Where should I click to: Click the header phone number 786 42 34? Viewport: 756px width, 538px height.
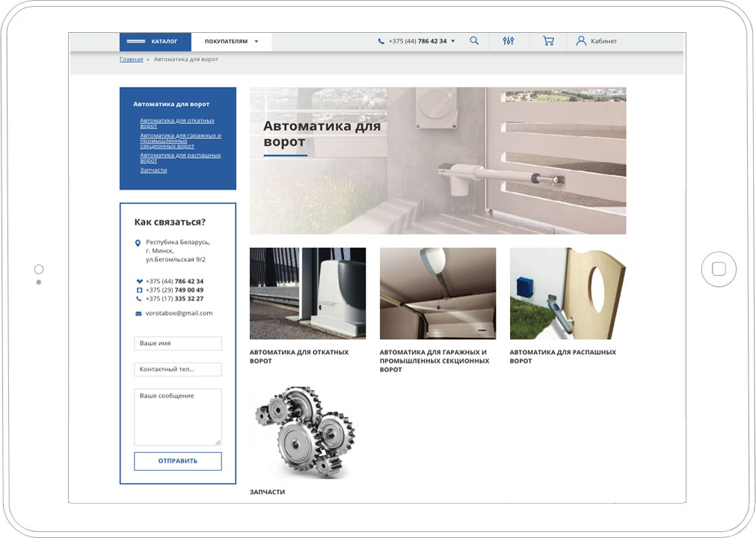point(417,41)
